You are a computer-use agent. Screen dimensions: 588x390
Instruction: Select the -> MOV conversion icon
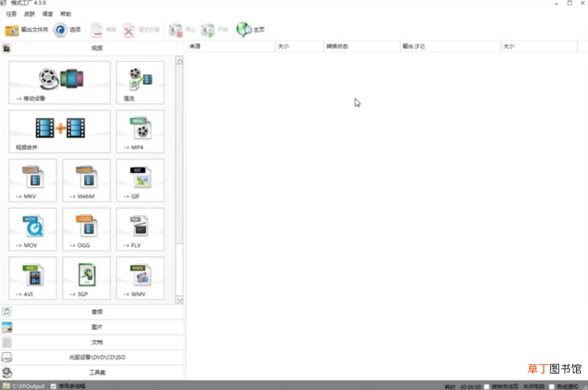(33, 229)
